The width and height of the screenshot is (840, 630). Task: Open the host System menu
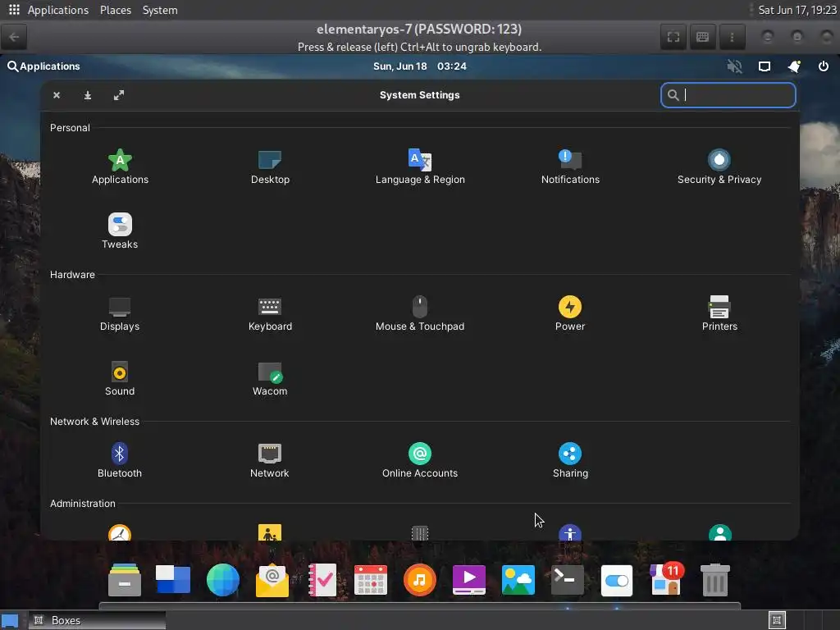(x=160, y=10)
